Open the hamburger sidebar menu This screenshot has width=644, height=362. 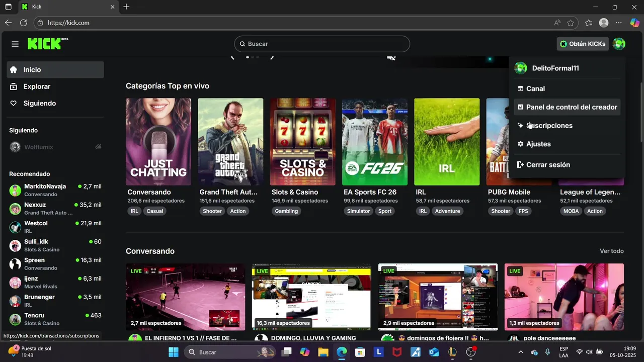click(x=15, y=44)
